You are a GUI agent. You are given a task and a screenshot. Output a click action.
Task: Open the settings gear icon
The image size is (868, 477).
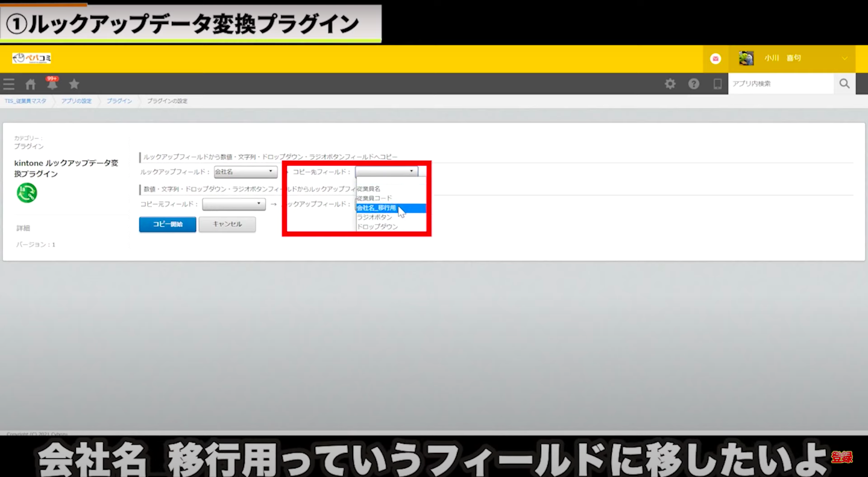pyautogui.click(x=670, y=84)
